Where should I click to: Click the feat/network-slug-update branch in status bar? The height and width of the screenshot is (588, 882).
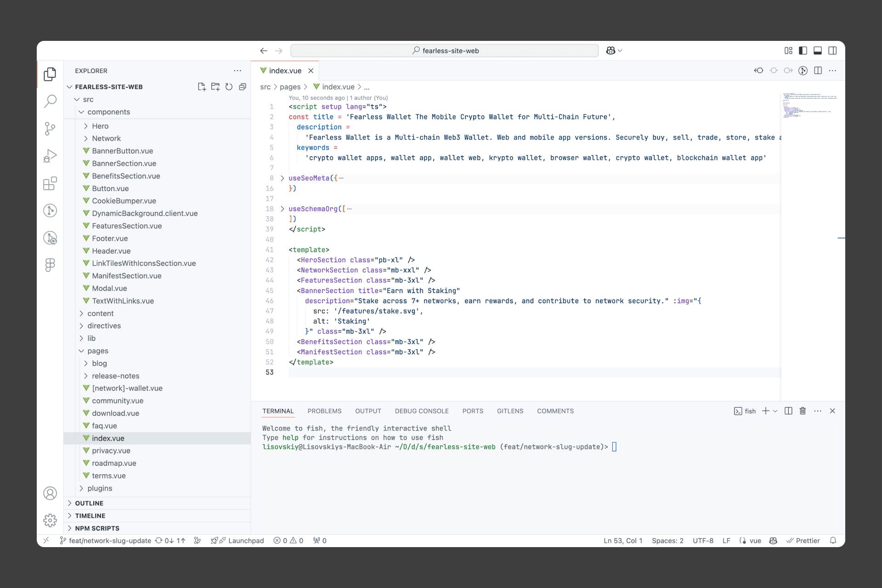pyautogui.click(x=105, y=541)
